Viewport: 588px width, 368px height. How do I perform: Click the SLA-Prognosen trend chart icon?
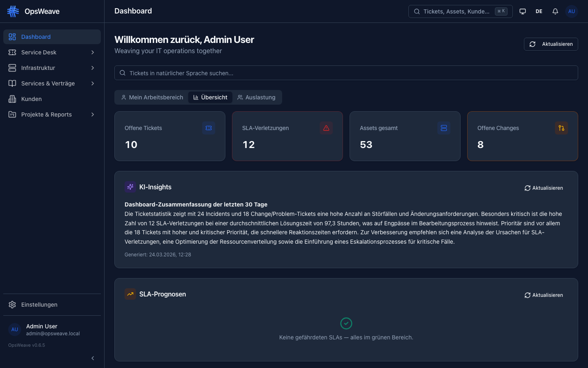(130, 294)
